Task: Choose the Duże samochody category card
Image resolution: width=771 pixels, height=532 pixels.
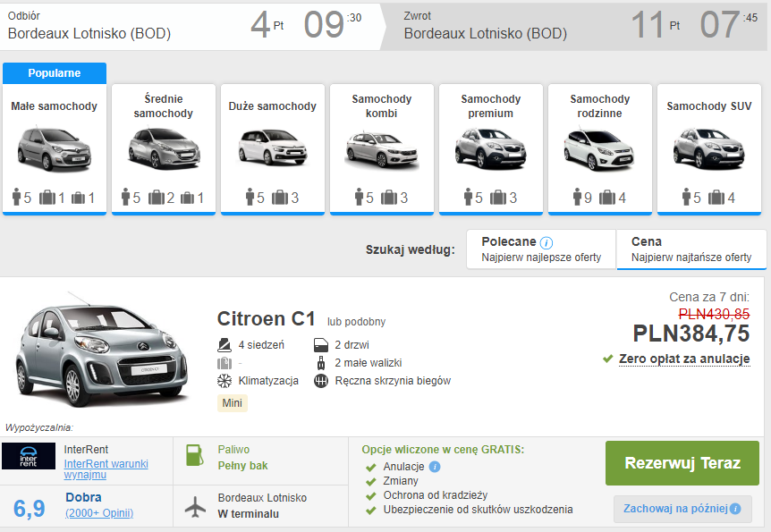Action: coord(273,149)
